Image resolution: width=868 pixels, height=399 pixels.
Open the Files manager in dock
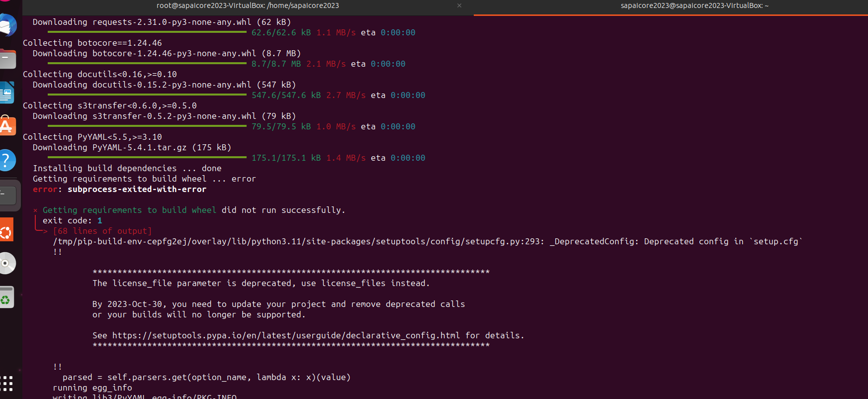pos(7,59)
